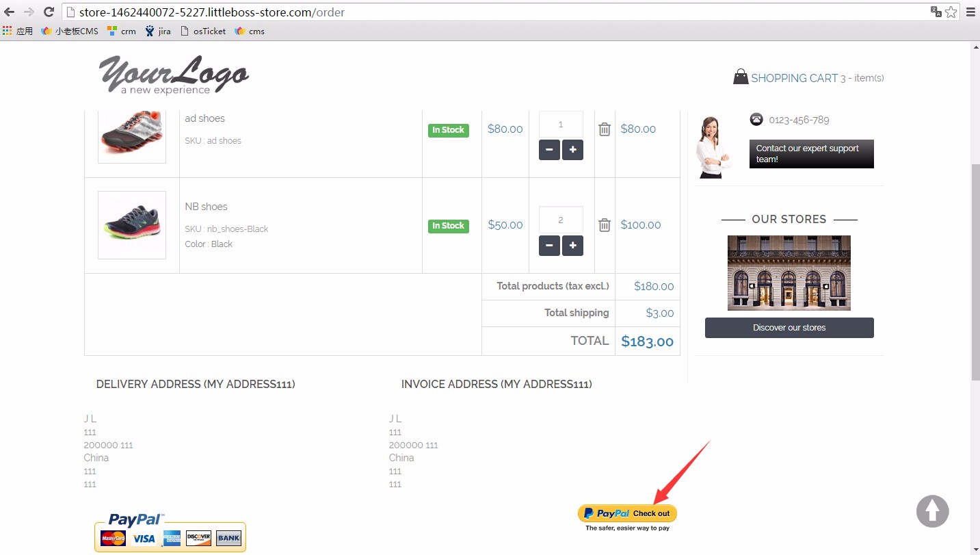Click the $3.00 shipping amount

coord(660,313)
